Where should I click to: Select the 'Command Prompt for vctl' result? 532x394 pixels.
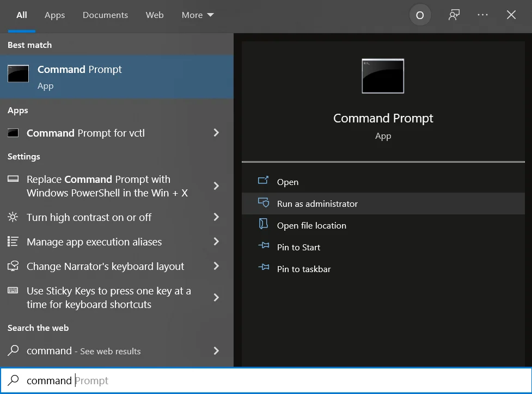117,133
